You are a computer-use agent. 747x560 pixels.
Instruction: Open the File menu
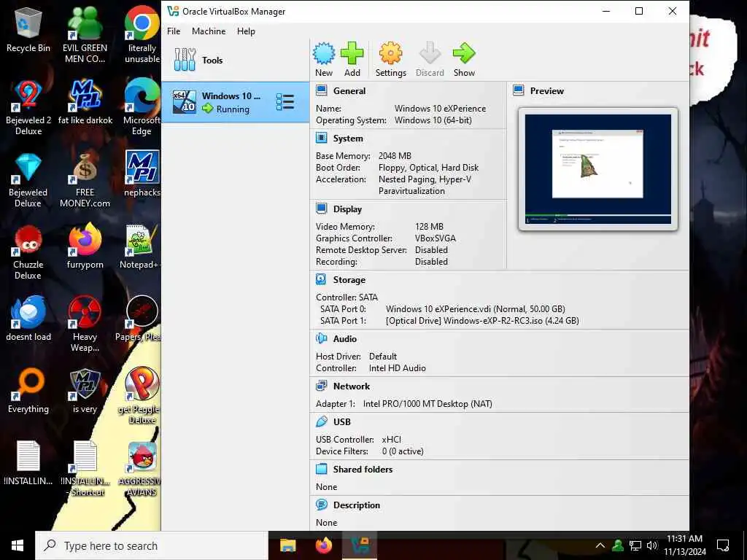pos(174,31)
